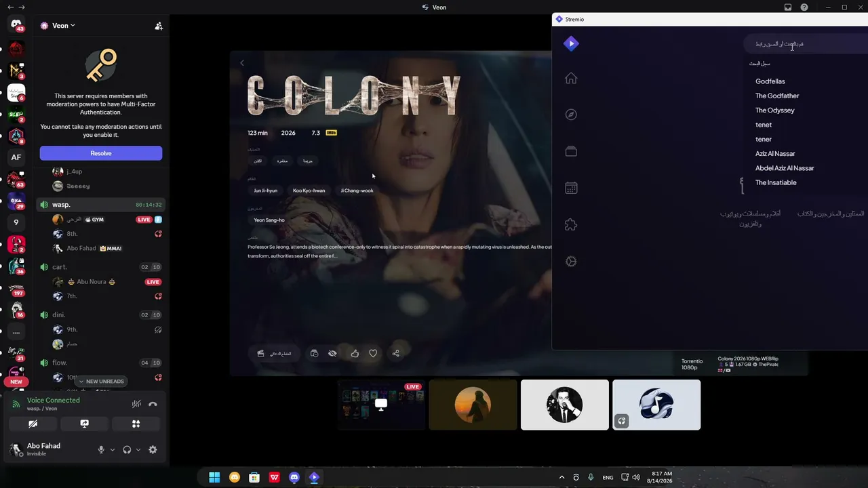The height and width of the screenshot is (488, 868).
Task: Open the microphone input options arrow
Action: point(112,449)
